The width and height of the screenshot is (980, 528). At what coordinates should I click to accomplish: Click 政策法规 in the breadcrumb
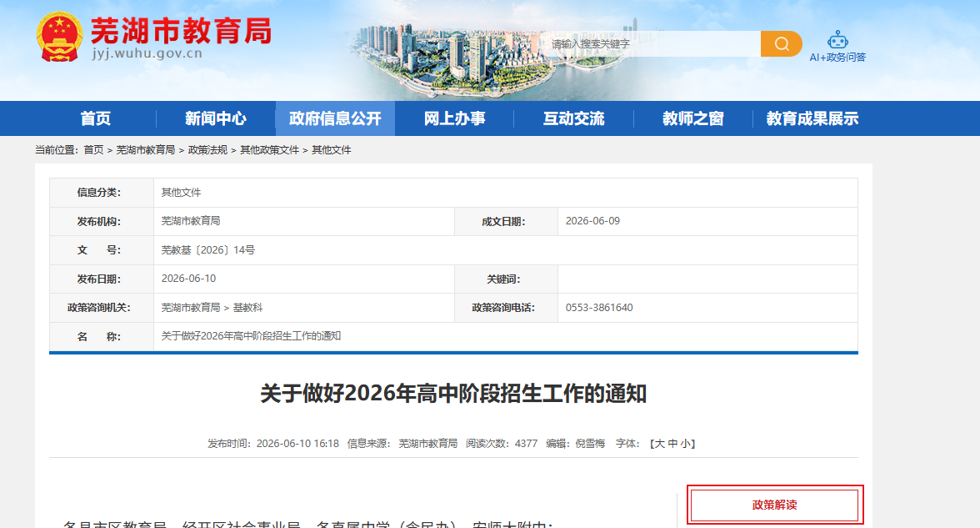207,150
